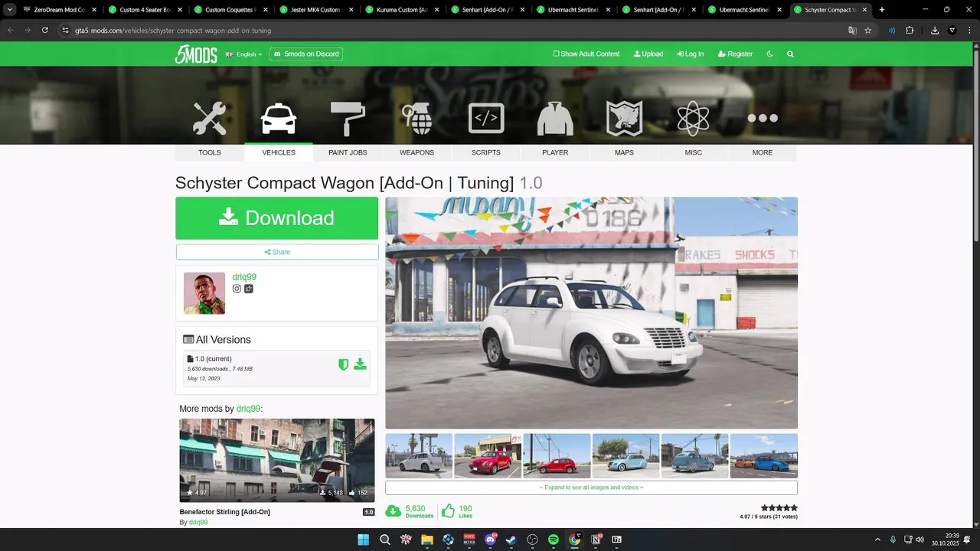Open the Register link
Image resolution: width=980 pixels, height=551 pixels.
tap(735, 54)
